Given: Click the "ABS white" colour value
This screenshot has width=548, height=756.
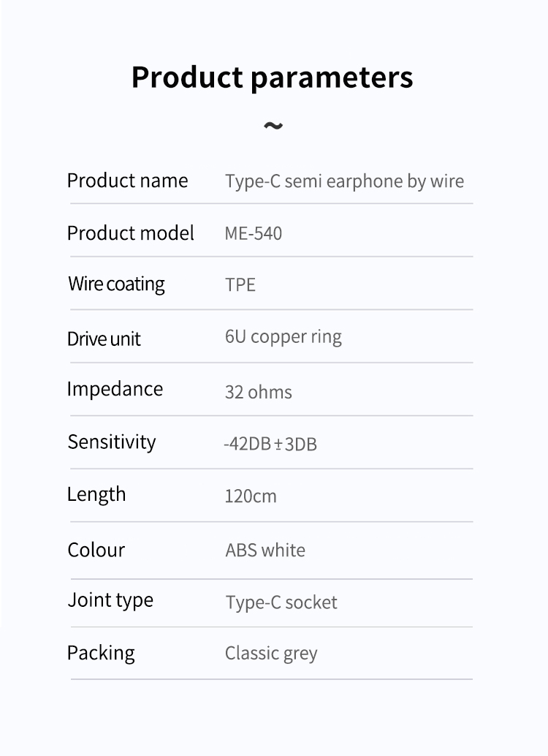Looking at the screenshot, I should 265,550.
